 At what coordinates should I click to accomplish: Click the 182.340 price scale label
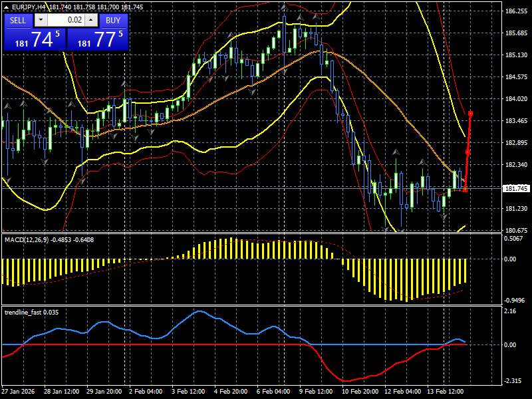click(517, 164)
